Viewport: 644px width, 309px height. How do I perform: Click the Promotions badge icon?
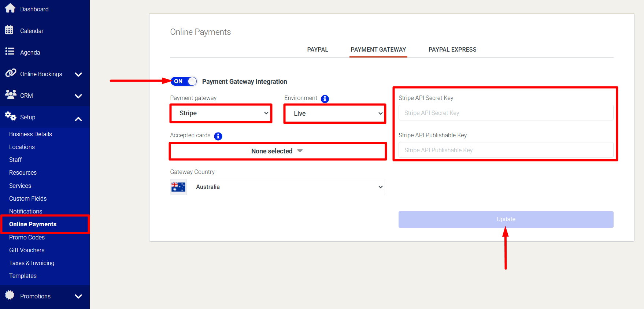10,295
